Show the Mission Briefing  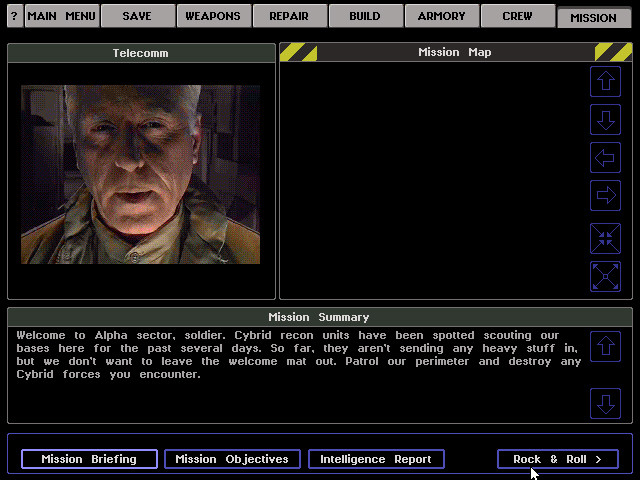[x=89, y=459]
